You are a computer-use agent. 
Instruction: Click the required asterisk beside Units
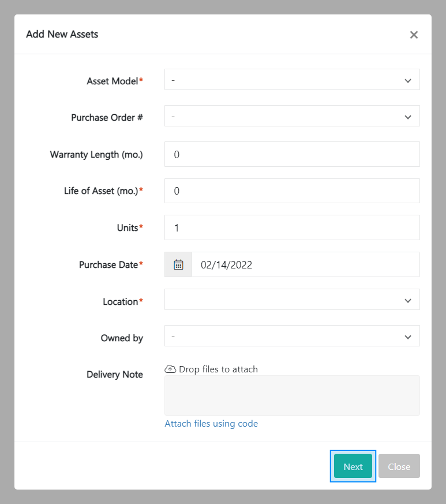[x=141, y=227]
